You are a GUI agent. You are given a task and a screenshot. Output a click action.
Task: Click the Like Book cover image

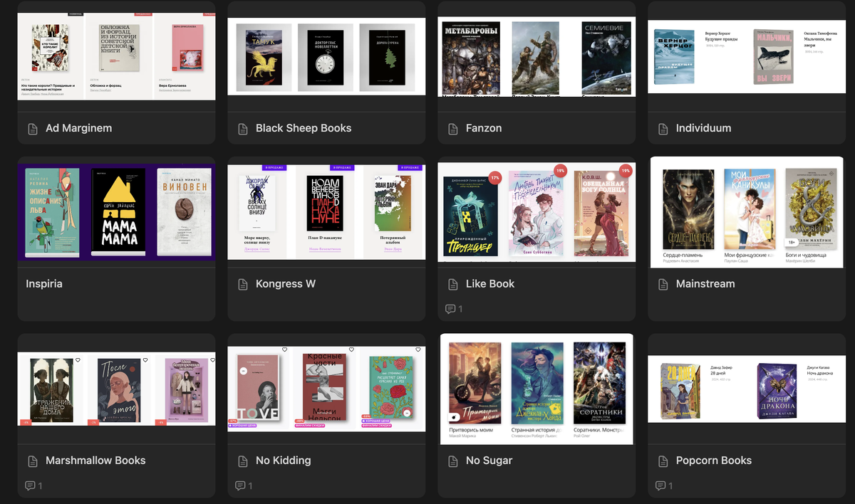pos(537,211)
